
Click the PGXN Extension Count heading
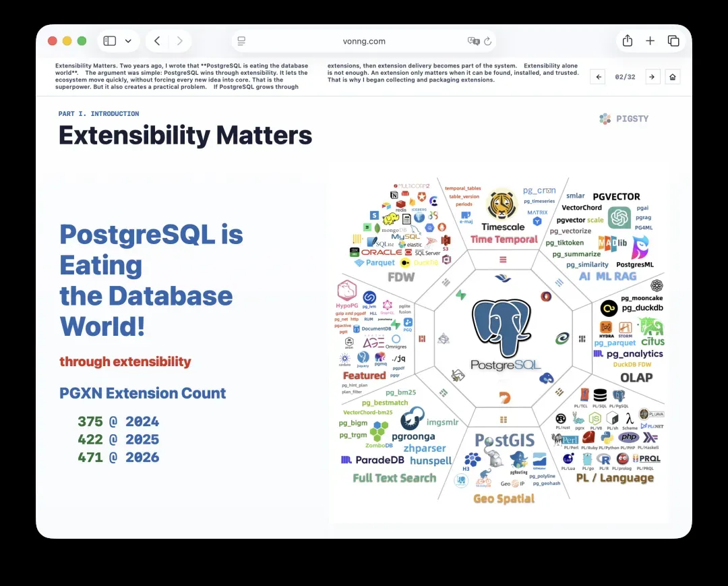[x=142, y=393]
